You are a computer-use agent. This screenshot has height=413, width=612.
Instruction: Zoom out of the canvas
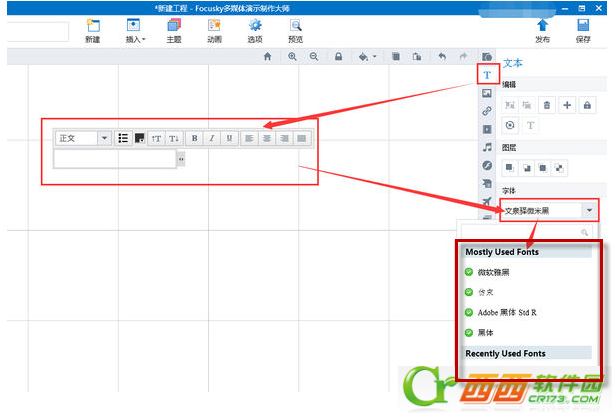(x=314, y=57)
